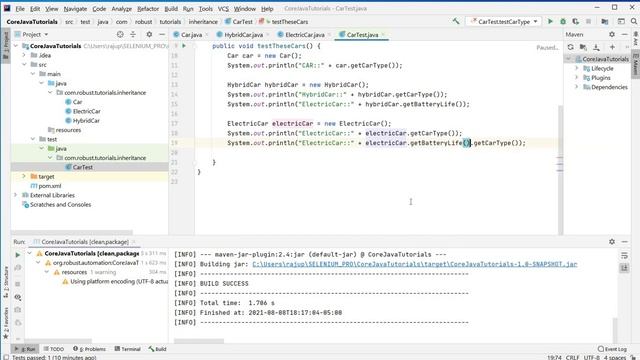Collapse the CoreJavaTutorials root node
Image resolution: width=640 pixels, height=360 pixels.
pos(16,46)
